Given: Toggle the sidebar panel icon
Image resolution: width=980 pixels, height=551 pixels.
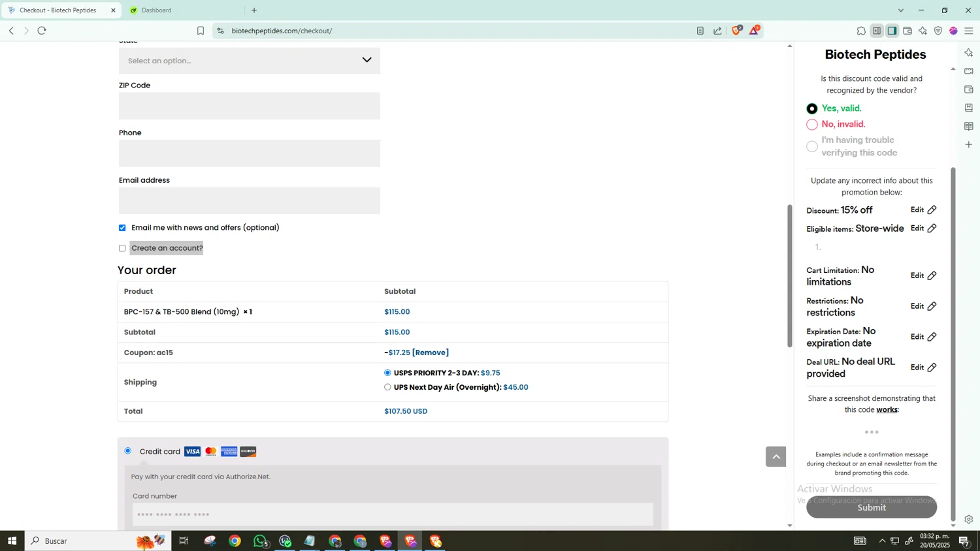Looking at the screenshot, I should 892,31.
